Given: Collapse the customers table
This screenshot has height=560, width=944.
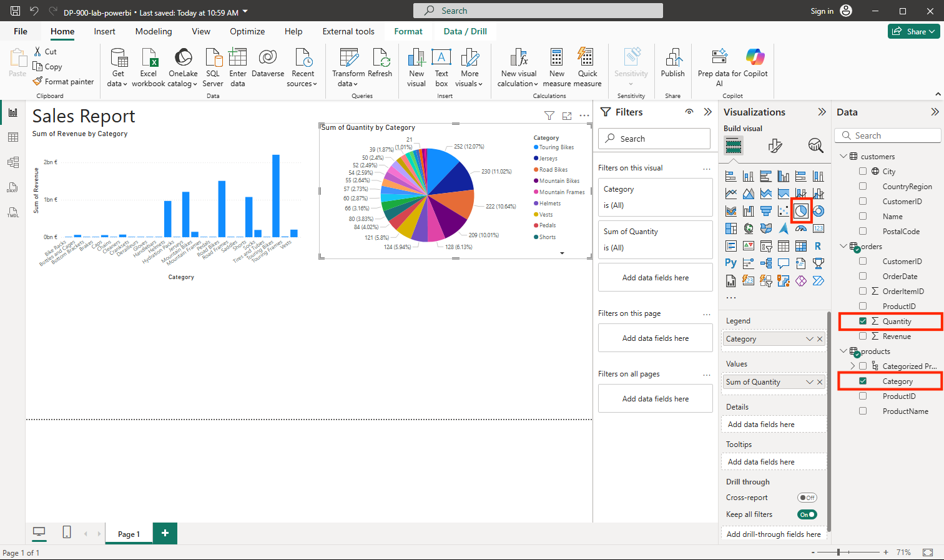Looking at the screenshot, I should pos(843,156).
